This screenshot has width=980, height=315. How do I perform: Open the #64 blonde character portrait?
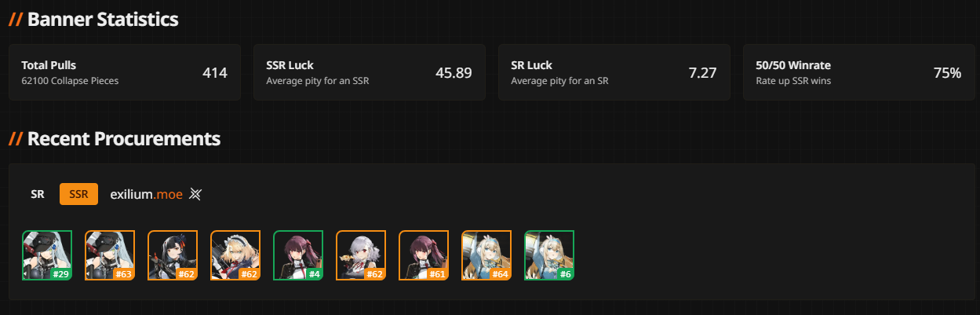[486, 255]
